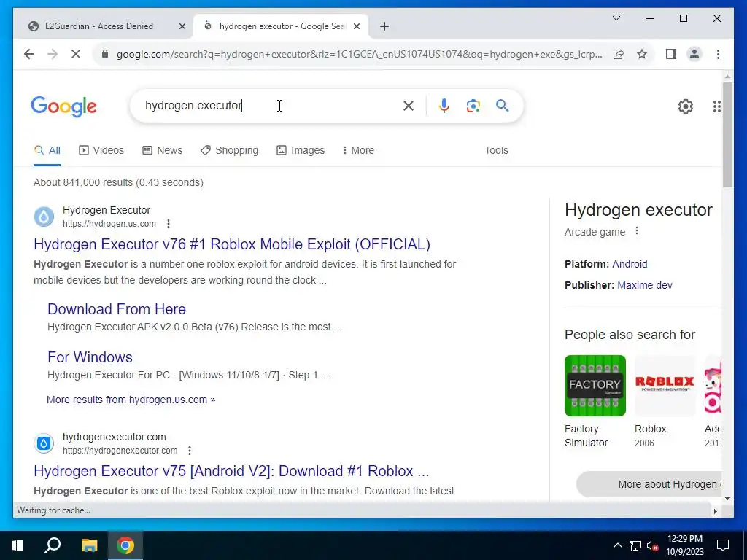Open a new tab with the plus button
This screenshot has width=747, height=560.
point(384,26)
